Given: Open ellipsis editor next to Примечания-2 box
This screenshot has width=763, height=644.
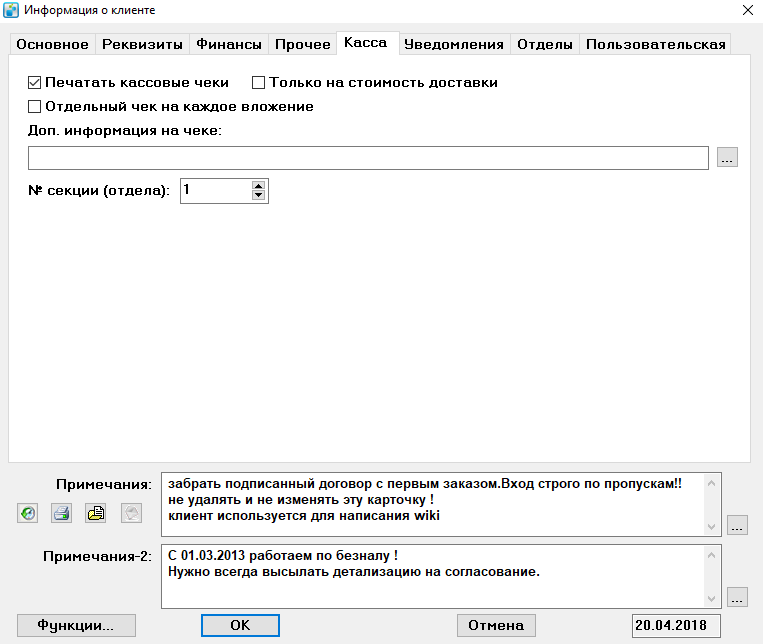Looking at the screenshot, I should pyautogui.click(x=737, y=597).
